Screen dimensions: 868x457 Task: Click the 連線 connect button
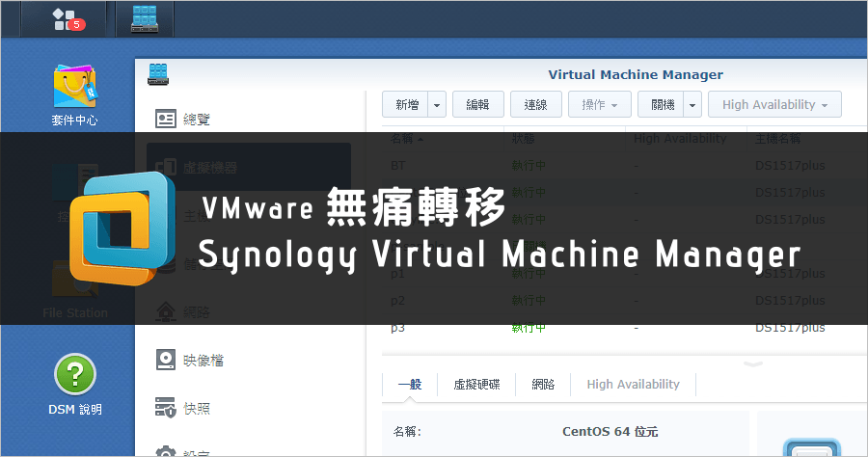pyautogui.click(x=536, y=104)
